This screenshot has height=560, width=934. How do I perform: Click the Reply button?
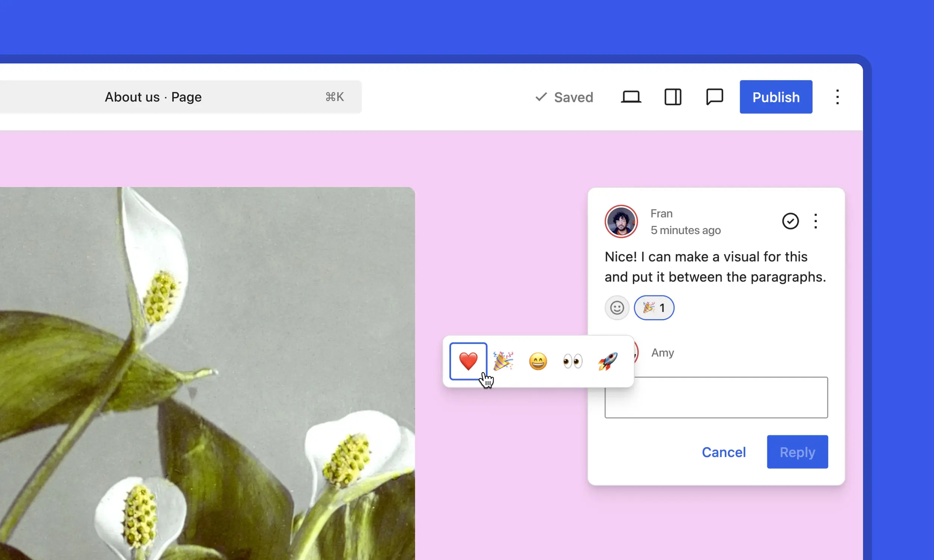pos(797,452)
